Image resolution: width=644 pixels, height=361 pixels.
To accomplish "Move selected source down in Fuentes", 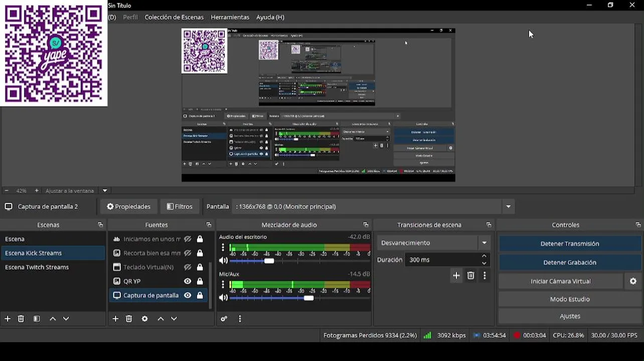I will [x=174, y=319].
